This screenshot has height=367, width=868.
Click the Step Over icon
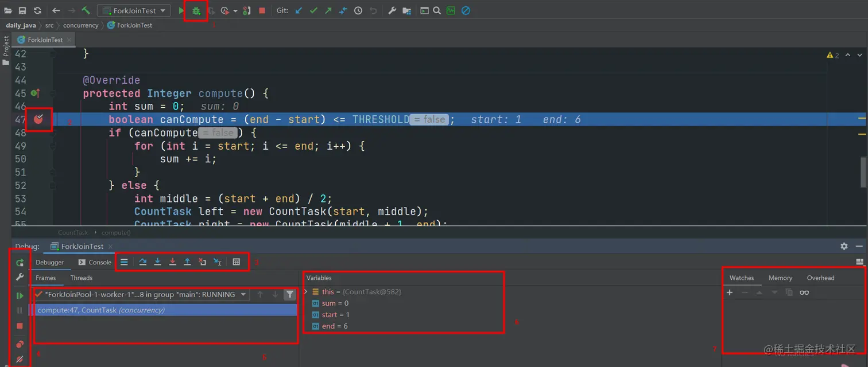click(x=142, y=262)
